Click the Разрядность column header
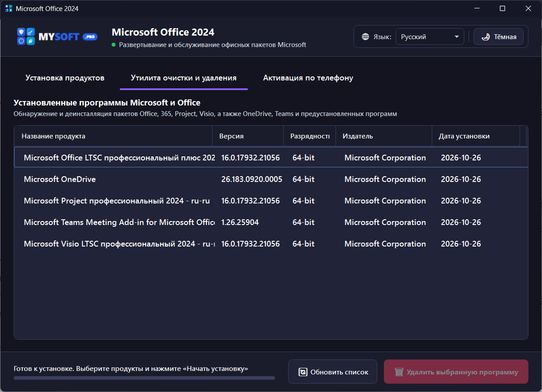The width and height of the screenshot is (542, 392). coord(310,136)
